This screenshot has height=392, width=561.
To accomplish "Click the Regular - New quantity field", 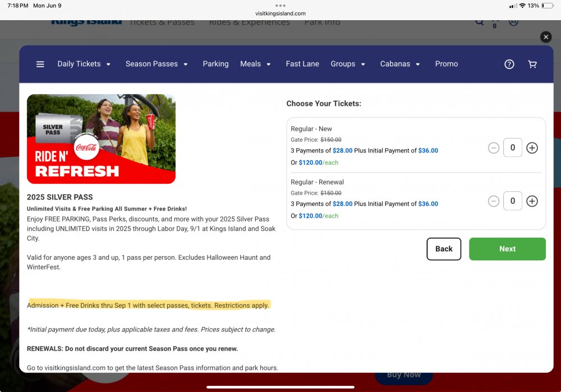I will [x=513, y=147].
